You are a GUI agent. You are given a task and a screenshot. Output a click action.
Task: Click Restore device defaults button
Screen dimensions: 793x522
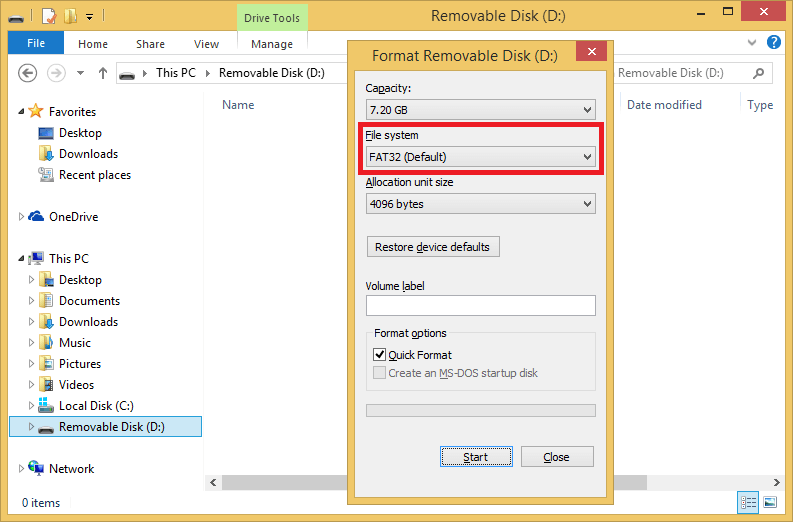[433, 247]
